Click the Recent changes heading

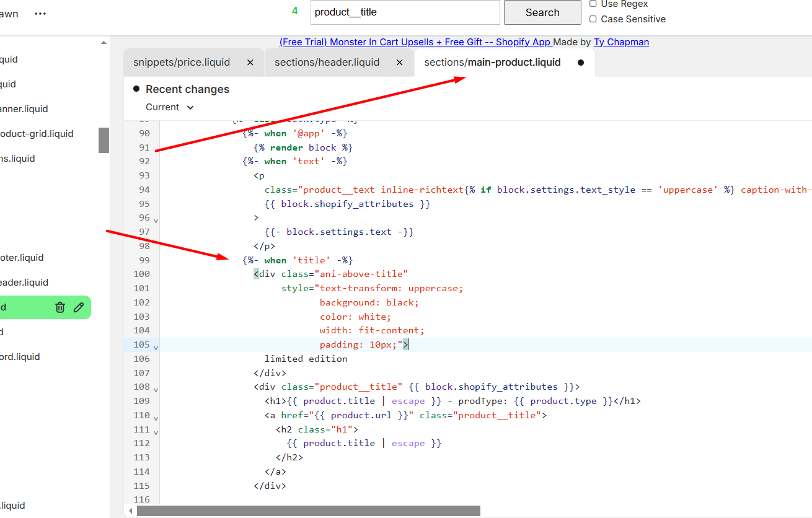point(187,89)
